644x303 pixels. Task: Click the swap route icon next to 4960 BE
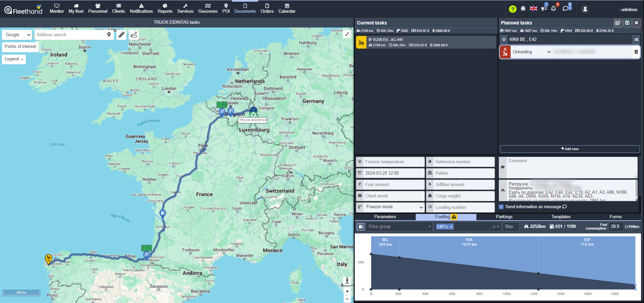[x=636, y=39]
